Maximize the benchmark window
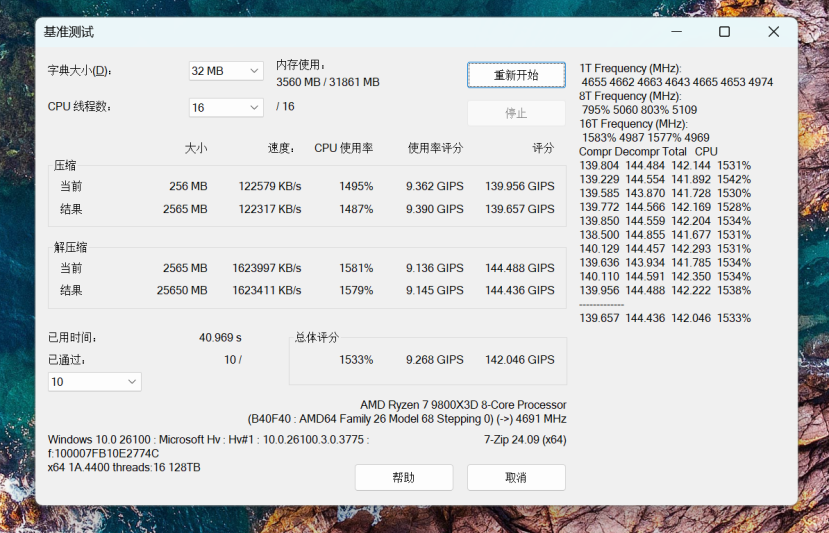The image size is (829, 533). tap(724, 32)
